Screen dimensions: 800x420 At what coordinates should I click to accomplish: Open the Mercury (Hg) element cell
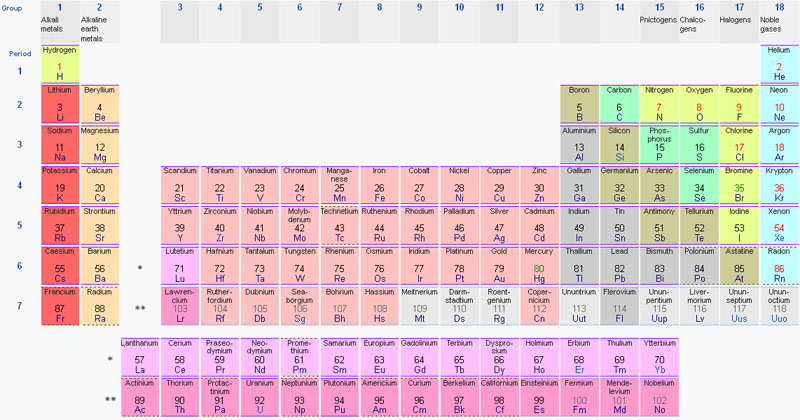[539, 265]
